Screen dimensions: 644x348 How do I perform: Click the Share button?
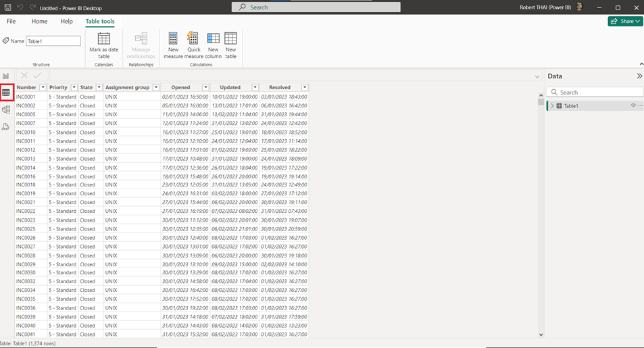(625, 22)
